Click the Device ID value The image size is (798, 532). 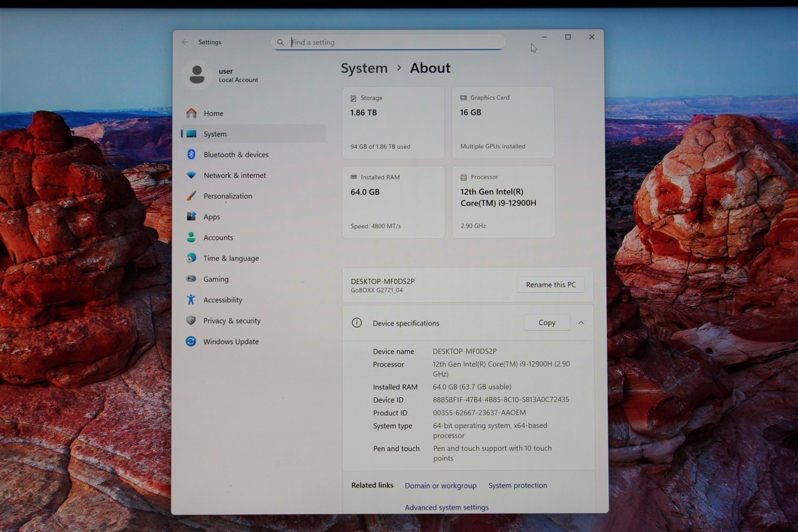click(x=501, y=399)
